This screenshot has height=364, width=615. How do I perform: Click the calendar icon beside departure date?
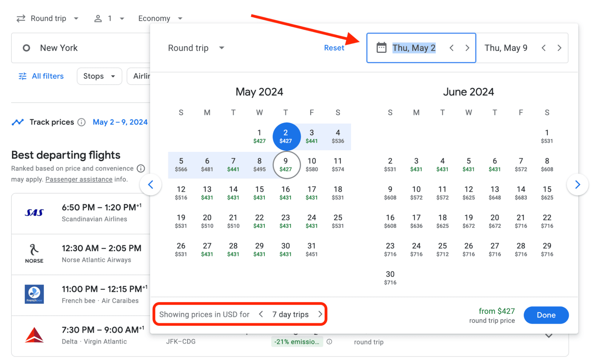[381, 48]
